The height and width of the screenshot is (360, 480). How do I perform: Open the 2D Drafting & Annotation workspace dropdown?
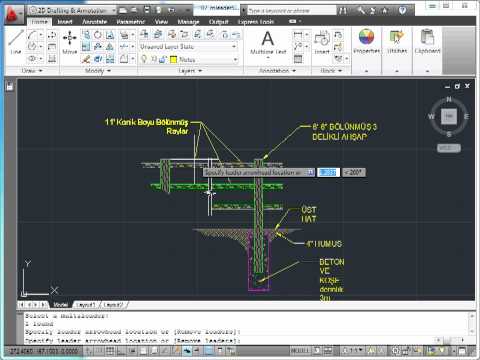pos(72,11)
